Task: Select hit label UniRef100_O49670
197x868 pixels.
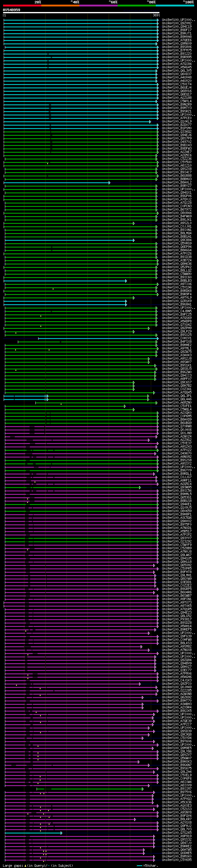Action: click(177, 454)
